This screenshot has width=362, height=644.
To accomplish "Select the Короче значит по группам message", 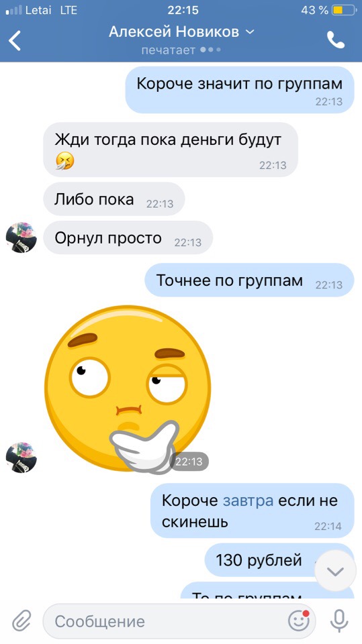I will (240, 89).
